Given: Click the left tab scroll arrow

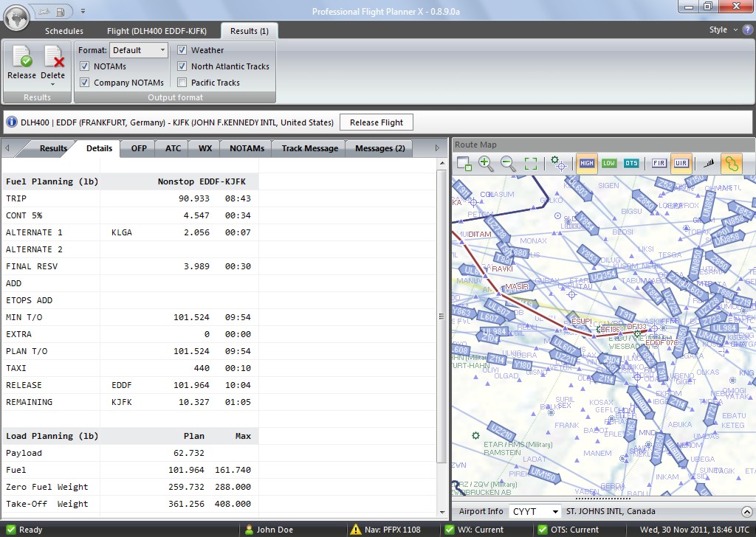Looking at the screenshot, I should [7, 148].
